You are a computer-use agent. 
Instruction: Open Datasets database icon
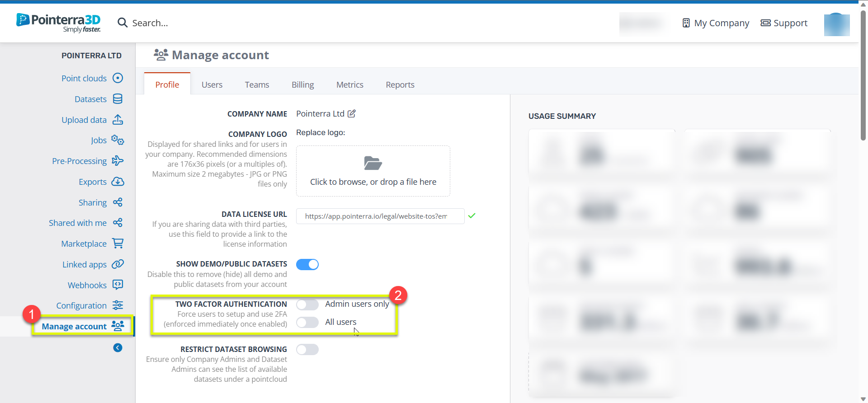(118, 99)
